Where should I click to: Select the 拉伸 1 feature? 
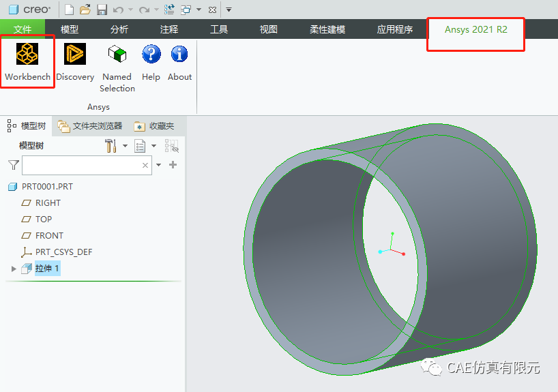(x=47, y=269)
